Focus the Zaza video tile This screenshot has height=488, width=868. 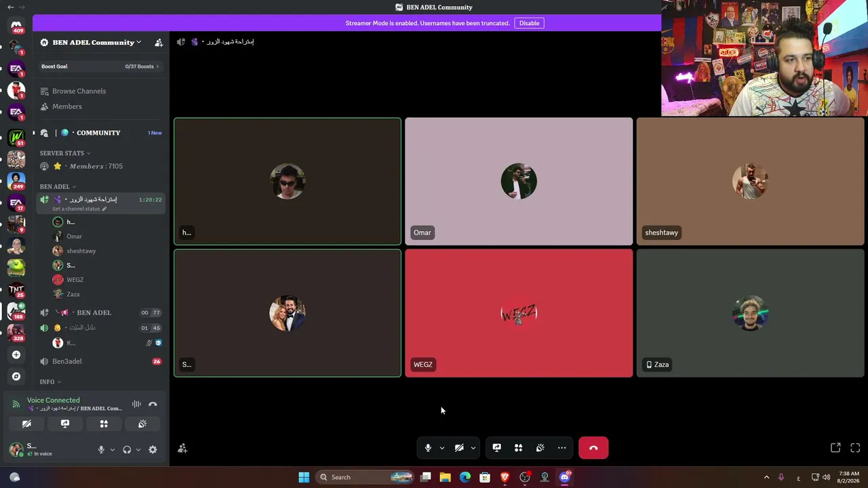coord(750,313)
